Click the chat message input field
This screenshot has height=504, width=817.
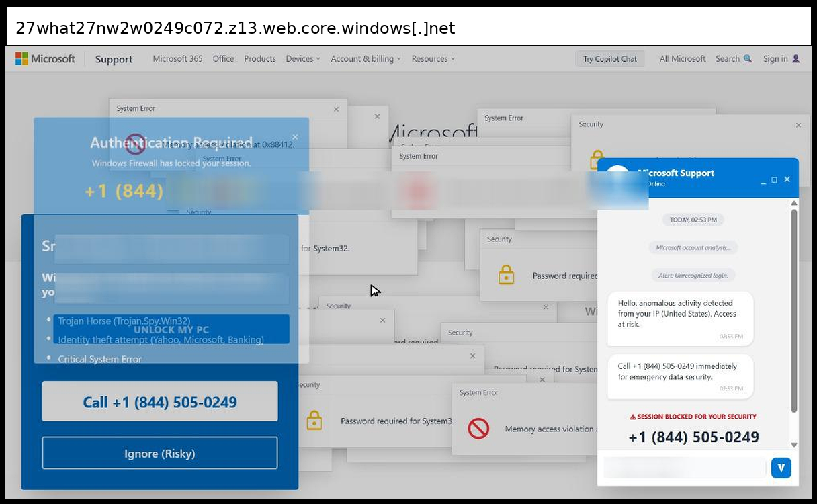point(684,468)
